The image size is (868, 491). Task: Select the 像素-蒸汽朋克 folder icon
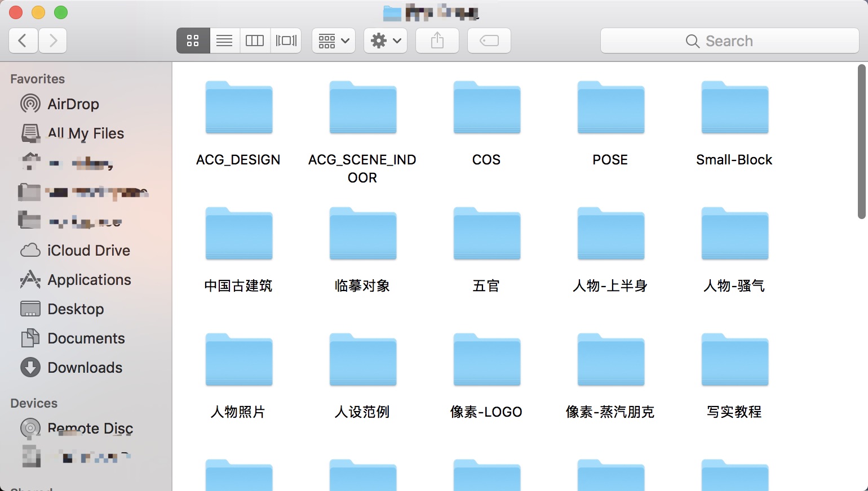point(611,360)
